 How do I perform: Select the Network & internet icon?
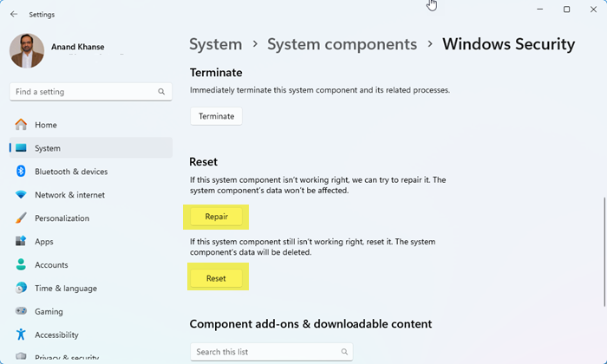(x=21, y=195)
